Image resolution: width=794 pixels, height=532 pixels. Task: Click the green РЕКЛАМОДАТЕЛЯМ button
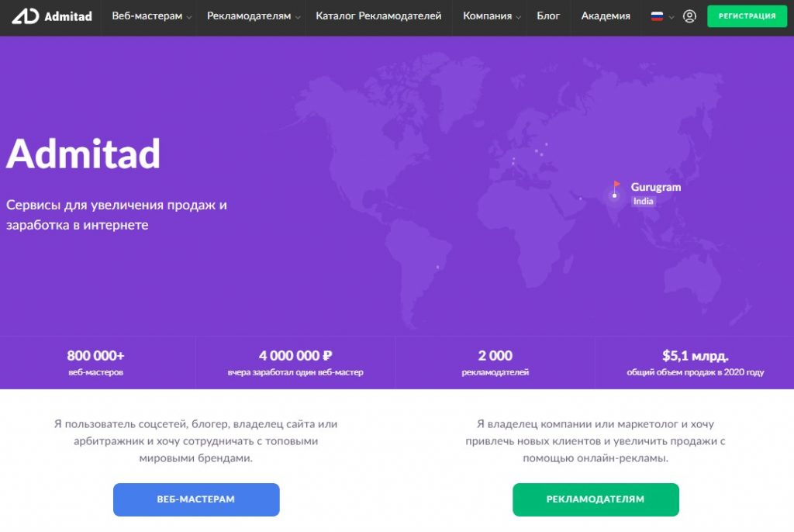[x=595, y=499]
